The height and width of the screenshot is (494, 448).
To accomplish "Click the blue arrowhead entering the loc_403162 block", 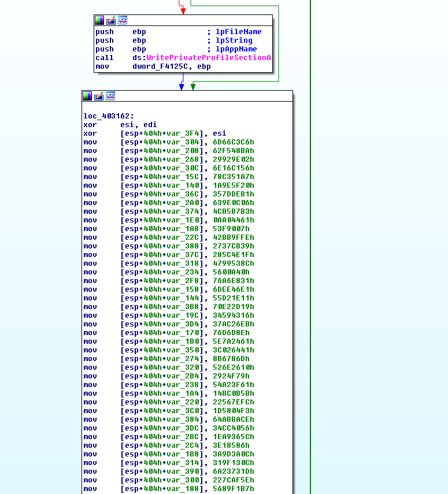I will [182, 87].
